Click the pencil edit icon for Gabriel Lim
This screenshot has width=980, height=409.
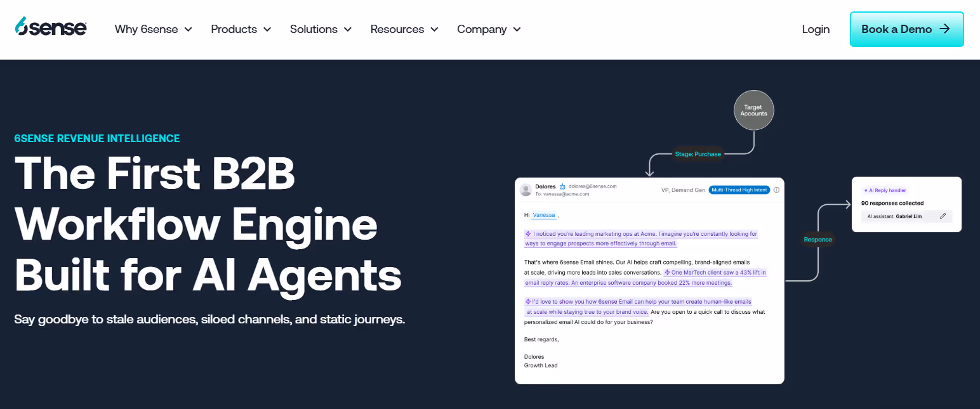943,216
